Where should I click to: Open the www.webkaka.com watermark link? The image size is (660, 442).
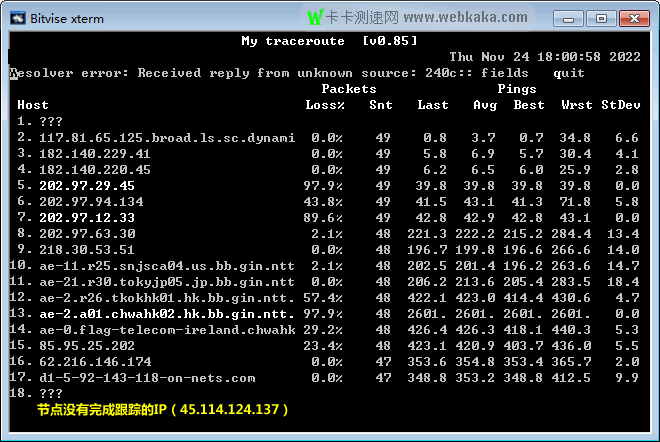pos(466,17)
